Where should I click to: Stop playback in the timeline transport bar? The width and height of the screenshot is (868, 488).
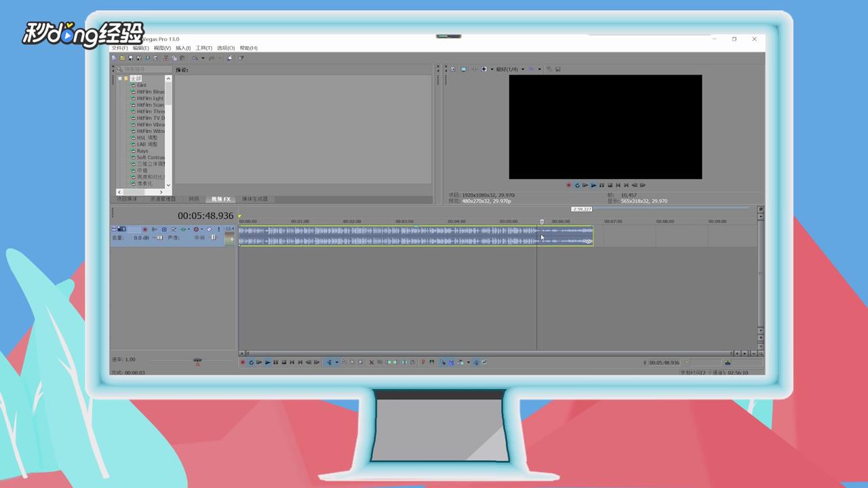click(x=283, y=362)
